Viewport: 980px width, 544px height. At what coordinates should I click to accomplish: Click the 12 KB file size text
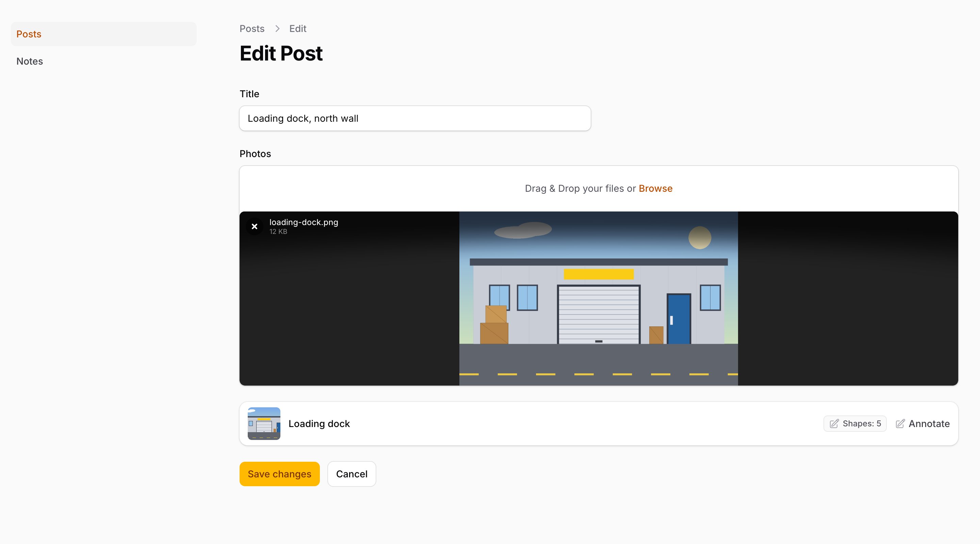[x=278, y=232]
